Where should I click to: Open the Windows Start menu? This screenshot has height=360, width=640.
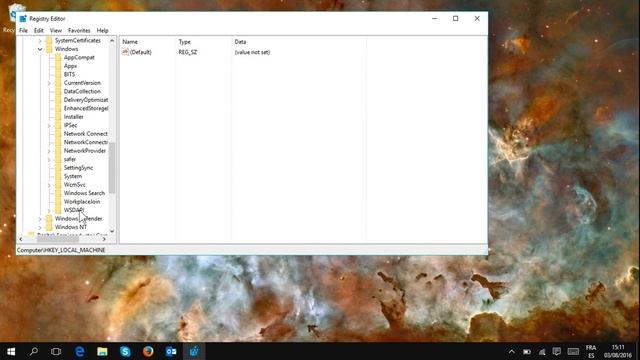tap(11, 351)
